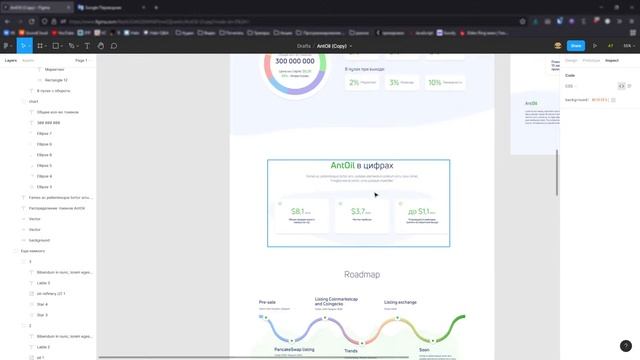Viewport: 640px width, 360px height.
Task: Click the 2% card on canvas
Action: pos(362,82)
